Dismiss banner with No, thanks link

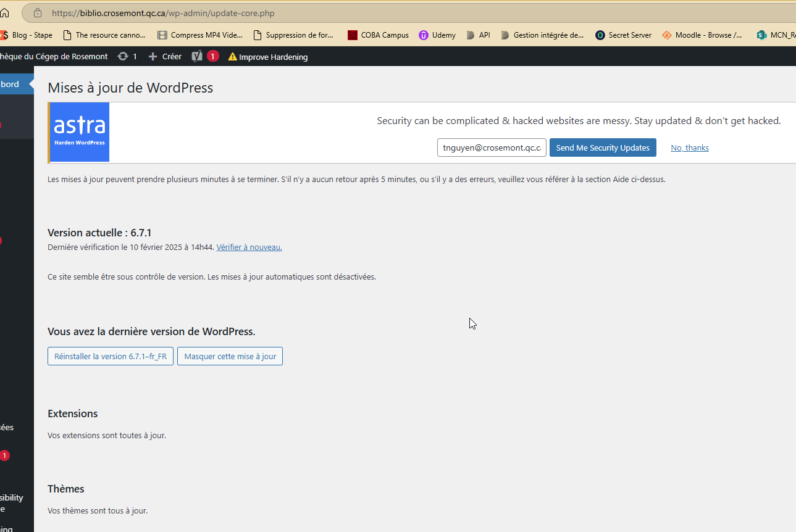(689, 148)
